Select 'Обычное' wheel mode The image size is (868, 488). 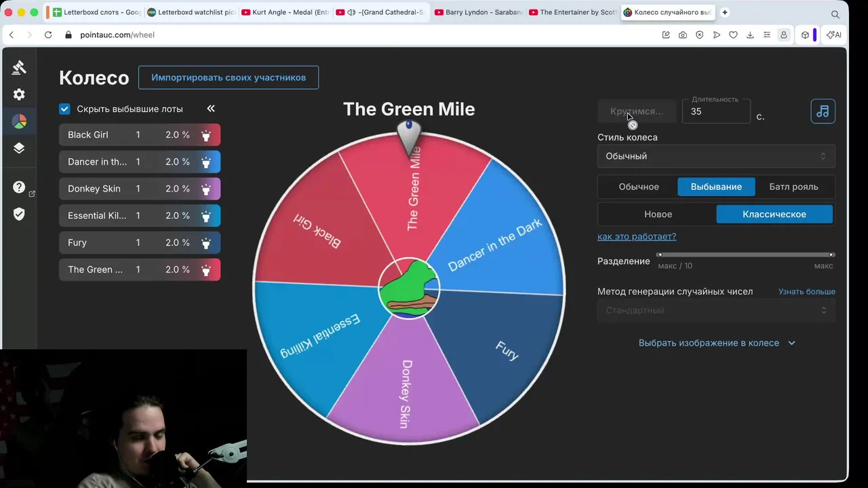638,186
